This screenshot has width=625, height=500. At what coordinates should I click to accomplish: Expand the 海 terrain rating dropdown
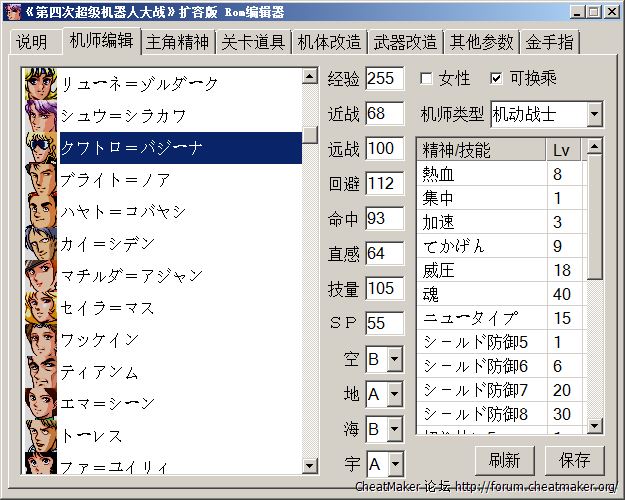tap(393, 430)
